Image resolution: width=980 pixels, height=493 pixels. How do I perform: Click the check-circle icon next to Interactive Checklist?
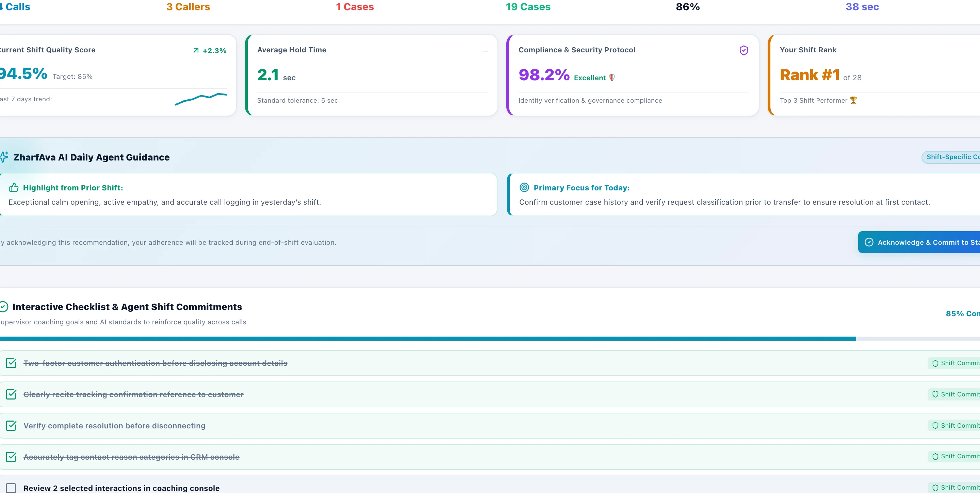click(x=4, y=306)
